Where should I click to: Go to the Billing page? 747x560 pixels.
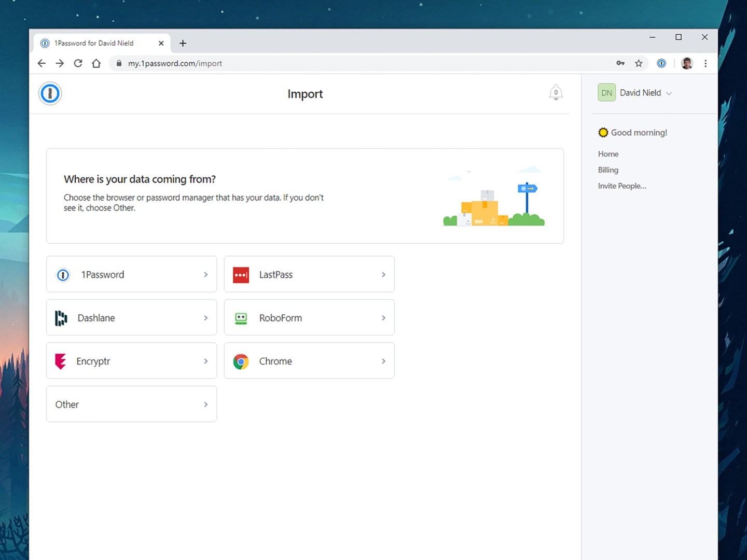click(x=607, y=170)
